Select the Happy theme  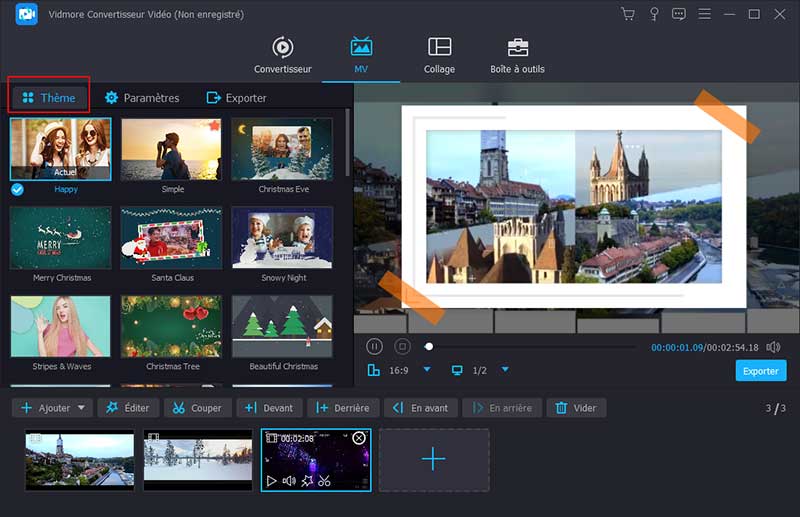pos(60,150)
